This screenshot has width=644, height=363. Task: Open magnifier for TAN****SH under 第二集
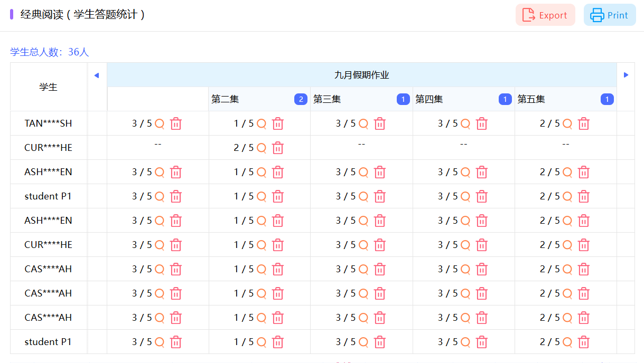262,124
